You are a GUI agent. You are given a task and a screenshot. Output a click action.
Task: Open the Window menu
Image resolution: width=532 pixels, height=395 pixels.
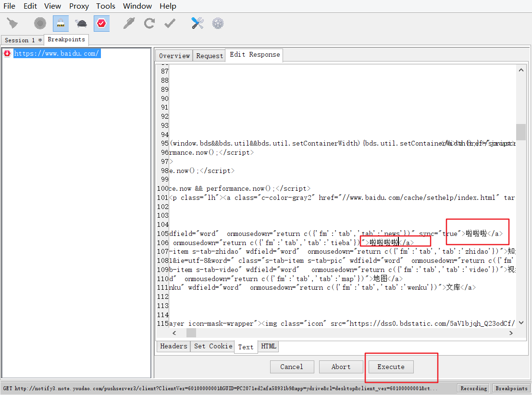[137, 6]
